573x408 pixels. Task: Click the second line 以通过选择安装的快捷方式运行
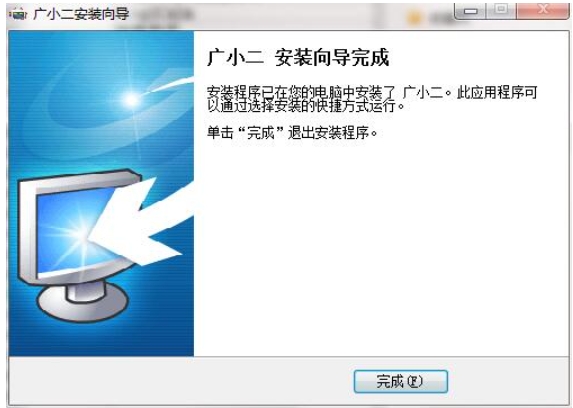coord(306,106)
